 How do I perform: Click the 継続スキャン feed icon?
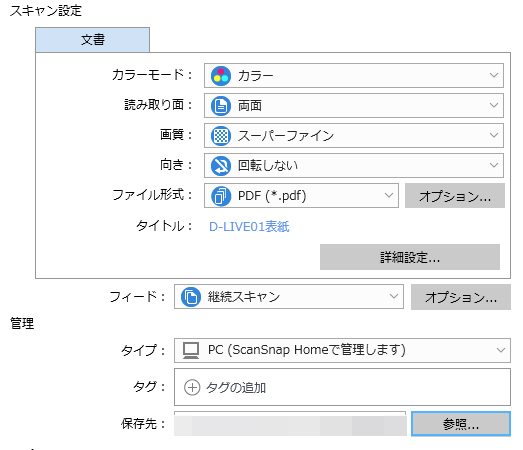click(x=191, y=297)
